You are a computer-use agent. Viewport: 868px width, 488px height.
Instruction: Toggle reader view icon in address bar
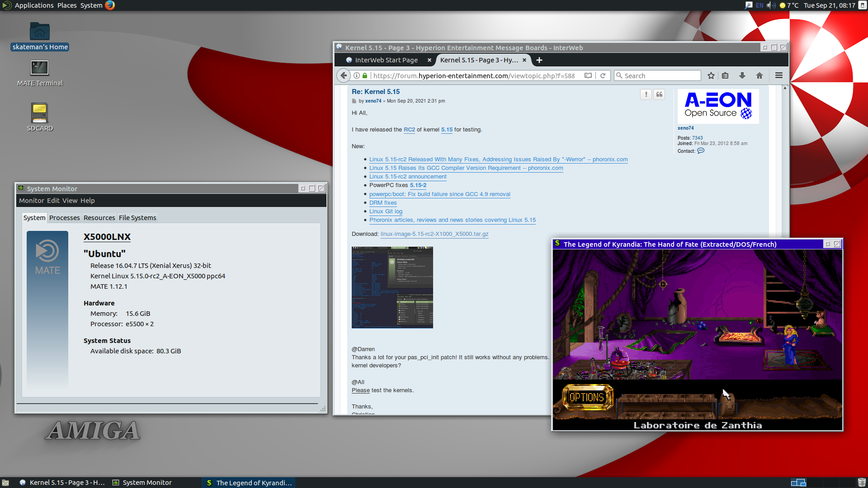tap(588, 75)
